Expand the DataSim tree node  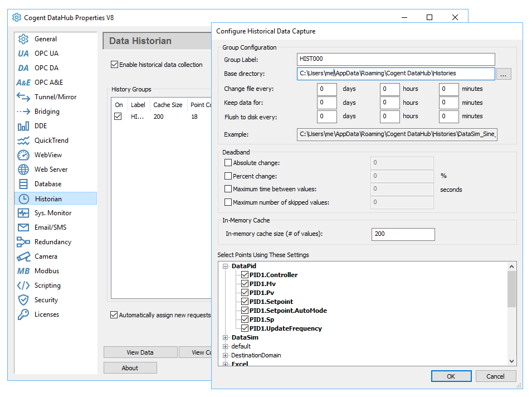(225, 337)
